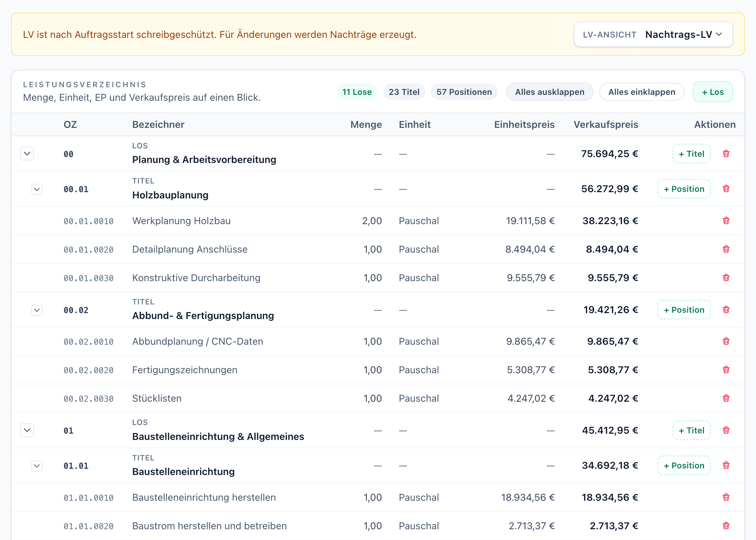Delete the Planung & Arbeitsvorbereitung Los row
Screen dimensions: 756x540
point(726,154)
